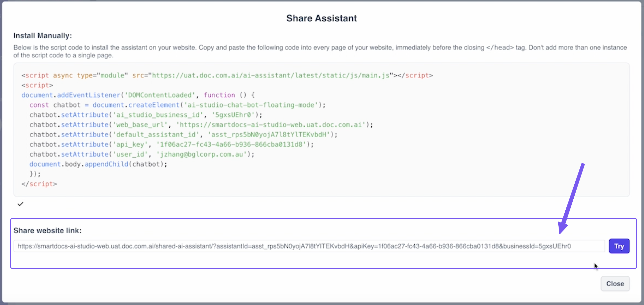Click the script src main.js line
Image resolution: width=644 pixels, height=305 pixels.
tap(227, 75)
